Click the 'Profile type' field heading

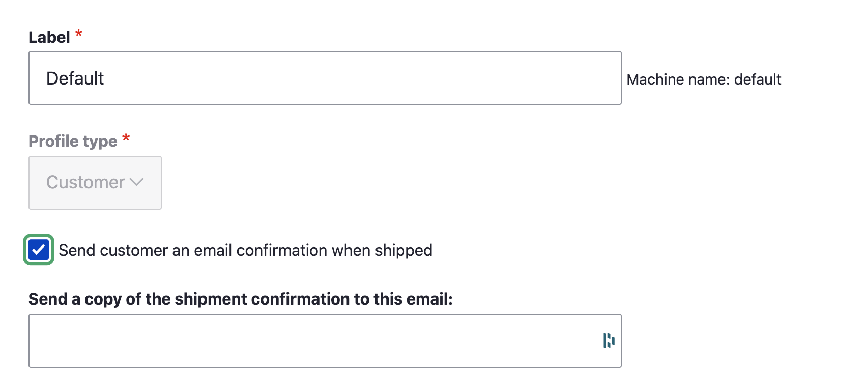point(73,141)
